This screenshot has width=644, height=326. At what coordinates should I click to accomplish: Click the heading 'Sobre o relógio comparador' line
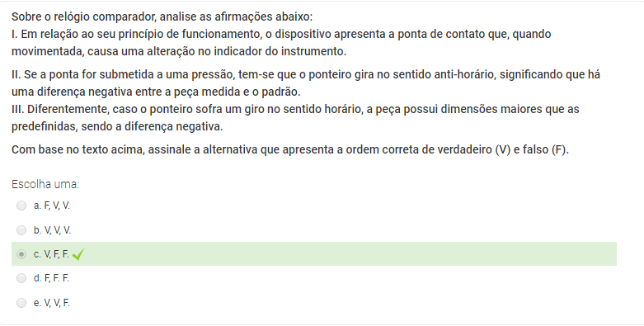[x=162, y=17]
